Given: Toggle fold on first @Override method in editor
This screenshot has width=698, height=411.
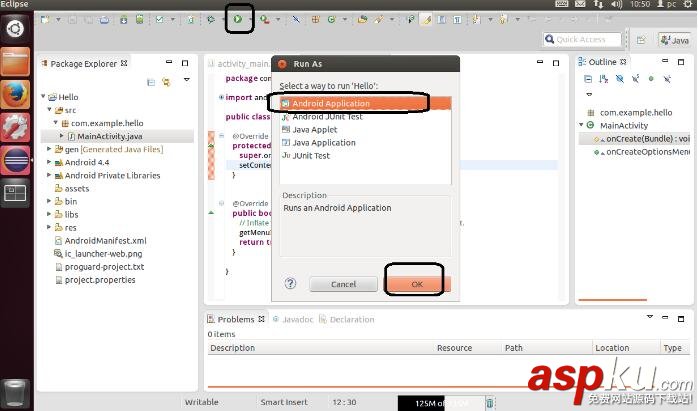Looking at the screenshot, I should [221, 135].
